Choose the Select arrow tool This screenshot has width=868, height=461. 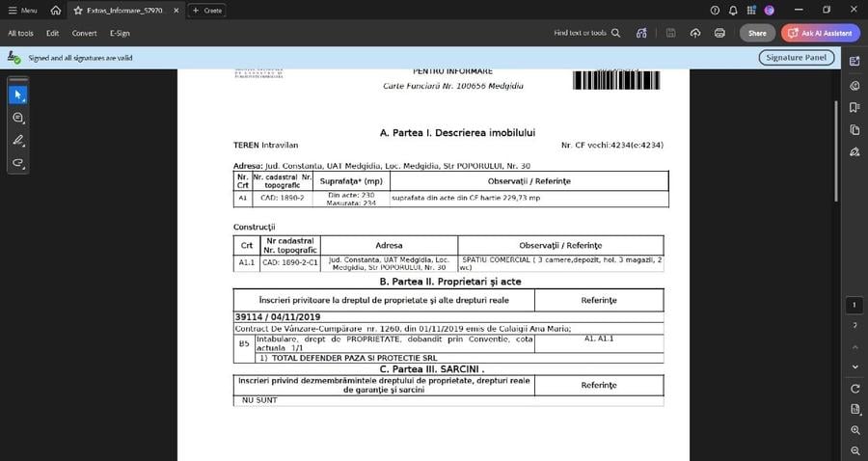pos(17,95)
